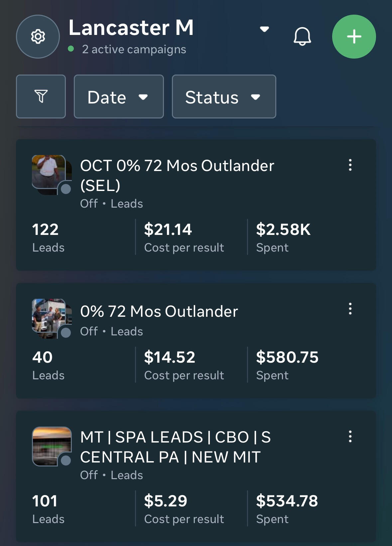Tap the green plus create button

pos(354,37)
